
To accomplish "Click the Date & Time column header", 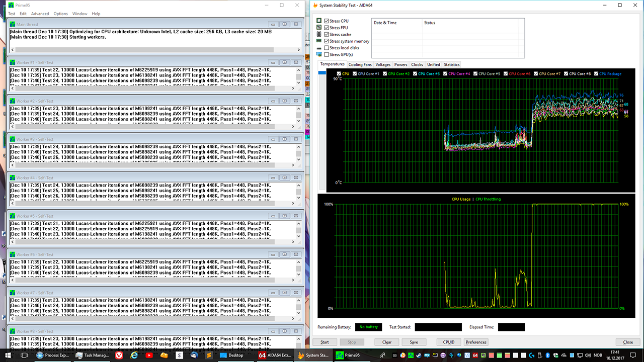I will [396, 23].
